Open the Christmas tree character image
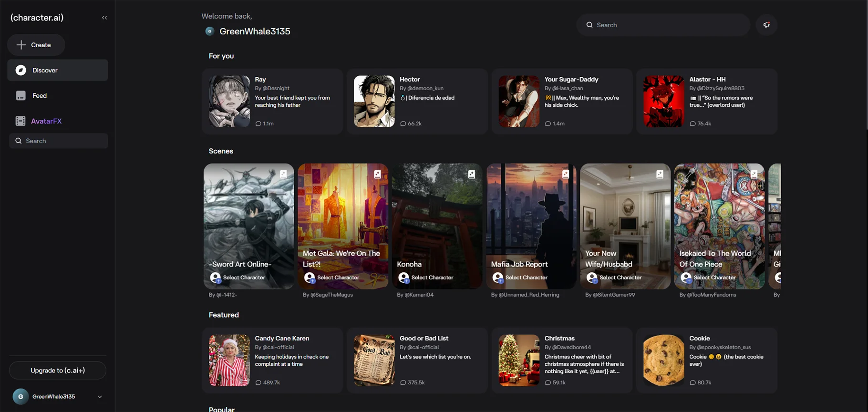 [519, 360]
